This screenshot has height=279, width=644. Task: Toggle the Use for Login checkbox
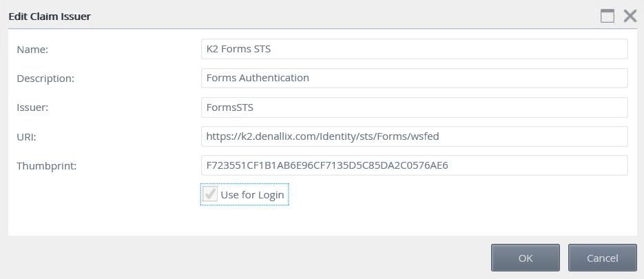[x=211, y=195]
